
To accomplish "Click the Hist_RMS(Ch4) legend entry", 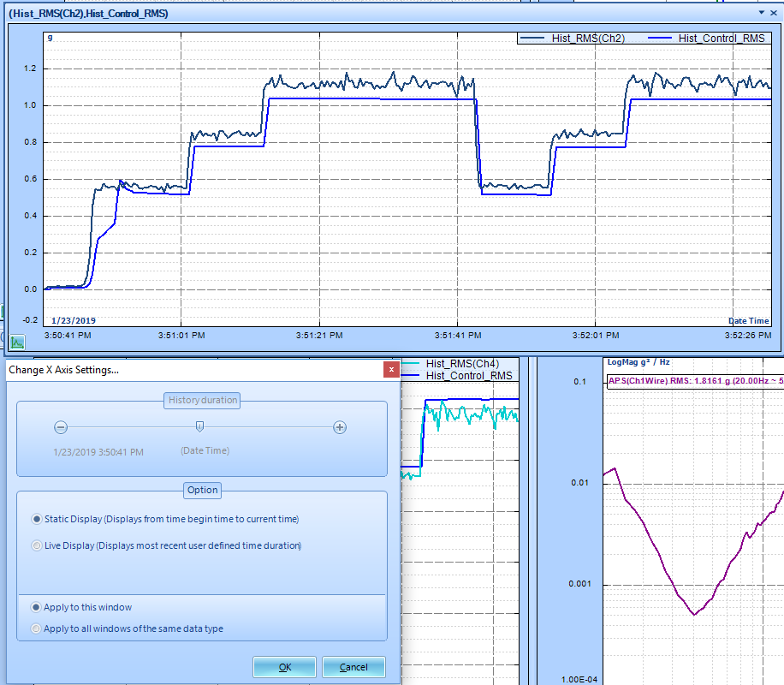I will click(450, 364).
